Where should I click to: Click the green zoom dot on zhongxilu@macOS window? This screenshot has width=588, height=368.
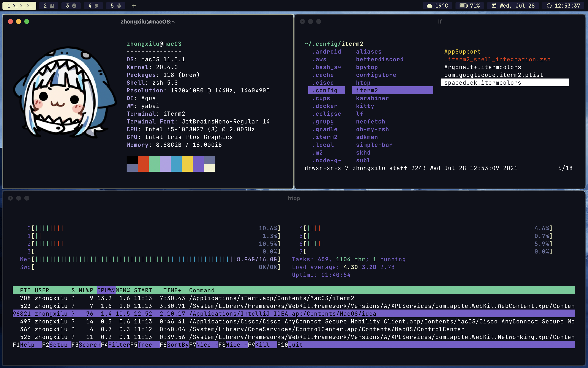coord(27,21)
